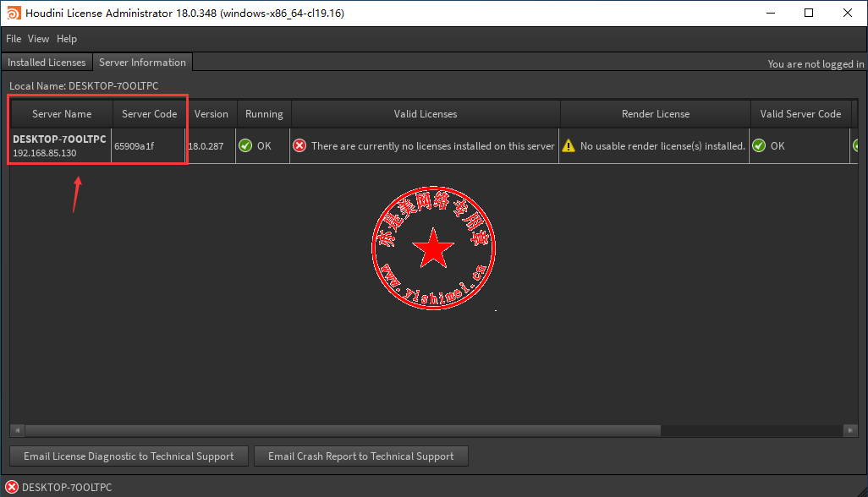Click the horizontal scrollbar right arrow

point(850,430)
